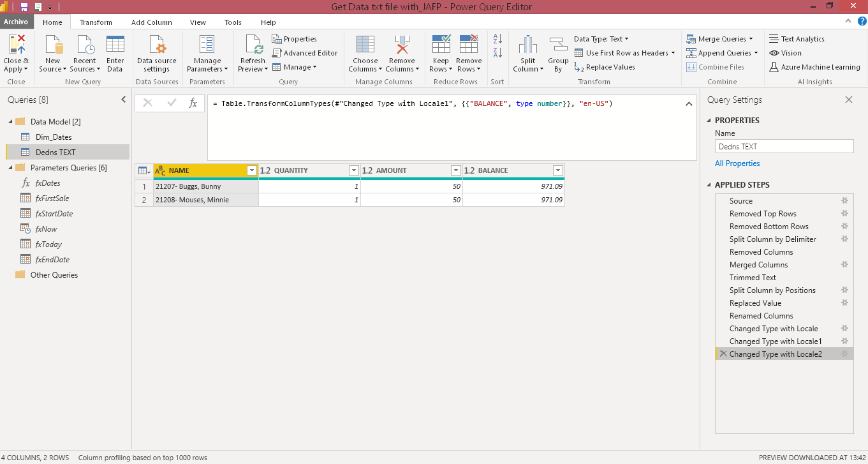Click the Close & Apply icon
The width and height of the screenshot is (868, 464).
(16, 46)
